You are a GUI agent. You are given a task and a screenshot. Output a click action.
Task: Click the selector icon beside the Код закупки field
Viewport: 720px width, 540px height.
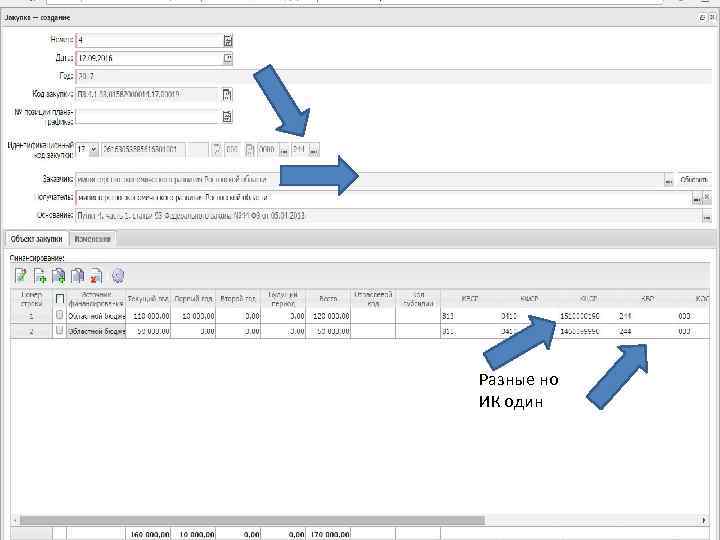[x=227, y=94]
